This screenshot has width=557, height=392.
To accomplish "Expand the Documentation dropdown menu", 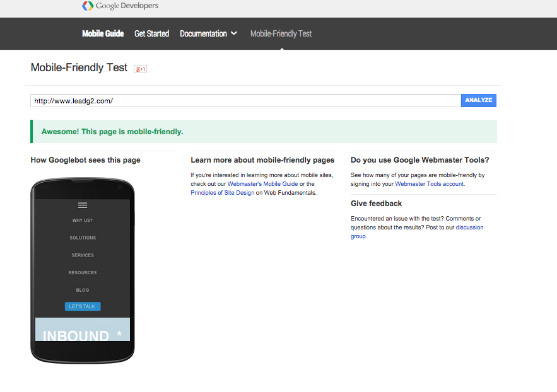I will tap(208, 33).
